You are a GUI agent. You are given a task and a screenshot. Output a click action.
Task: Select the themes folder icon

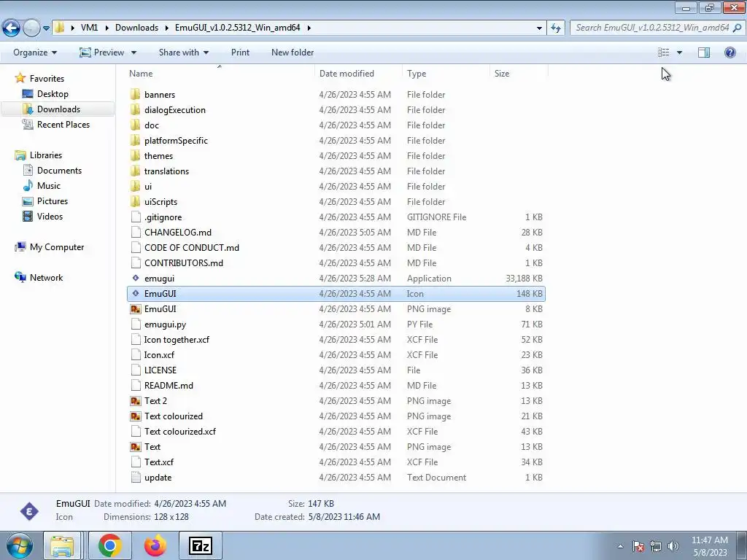coord(135,156)
